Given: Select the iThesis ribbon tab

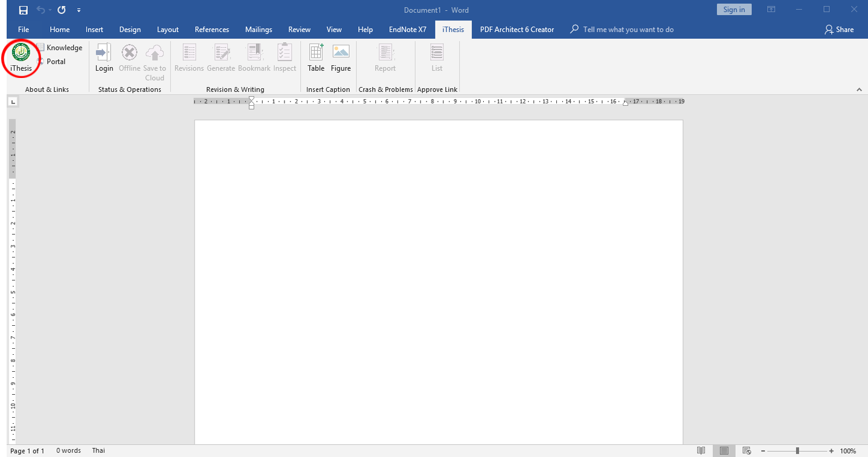Looking at the screenshot, I should (x=454, y=30).
